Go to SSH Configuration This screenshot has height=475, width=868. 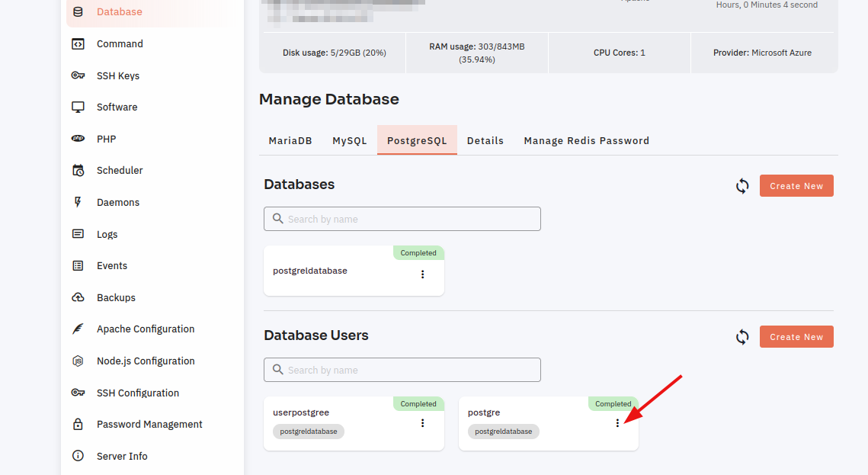(138, 393)
